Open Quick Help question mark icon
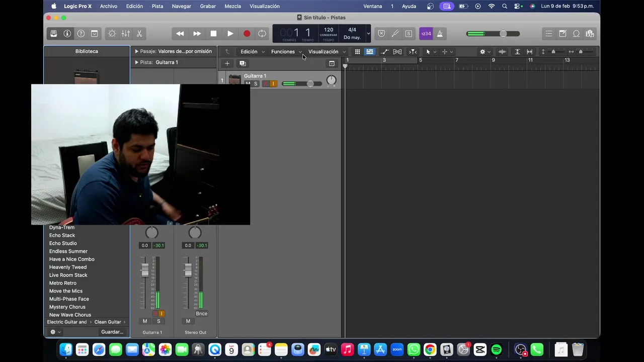The width and height of the screenshot is (644, 362). pos(80,34)
